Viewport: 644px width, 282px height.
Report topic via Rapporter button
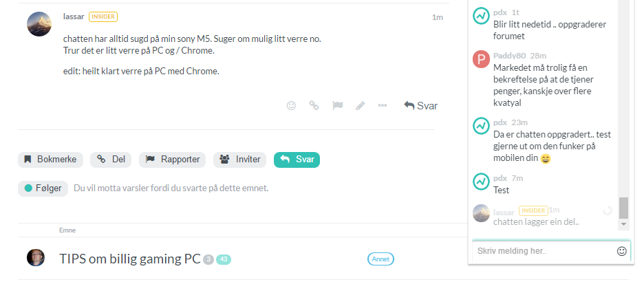click(173, 160)
